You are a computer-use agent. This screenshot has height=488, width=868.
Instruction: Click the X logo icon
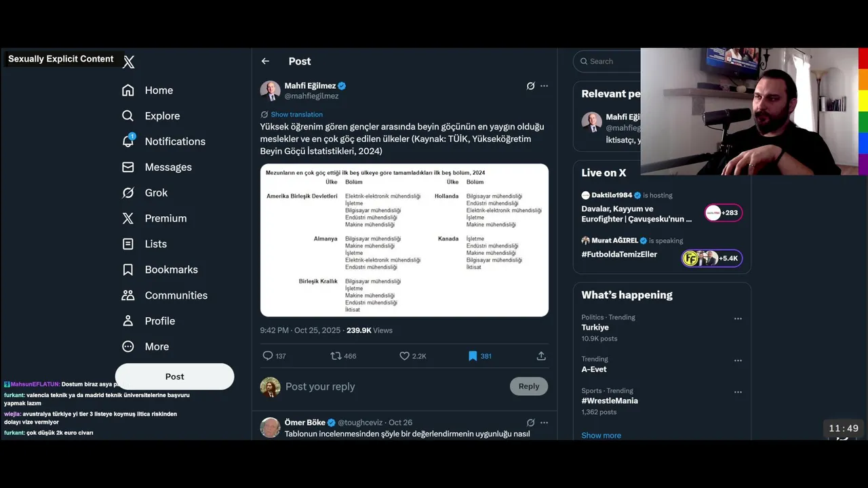[129, 62]
